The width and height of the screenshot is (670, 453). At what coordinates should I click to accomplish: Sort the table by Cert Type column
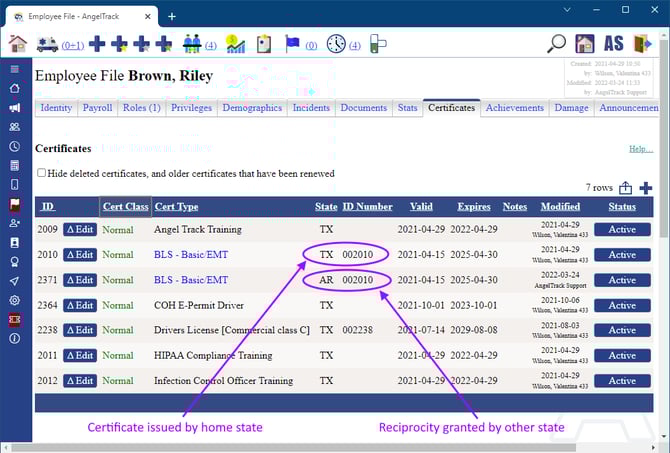click(177, 207)
